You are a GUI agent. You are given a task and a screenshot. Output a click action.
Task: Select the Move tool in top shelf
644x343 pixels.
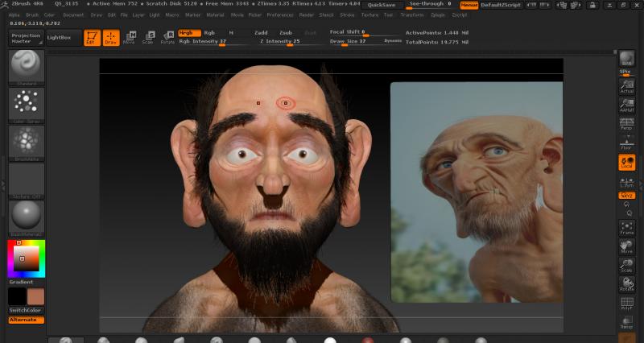(130, 37)
